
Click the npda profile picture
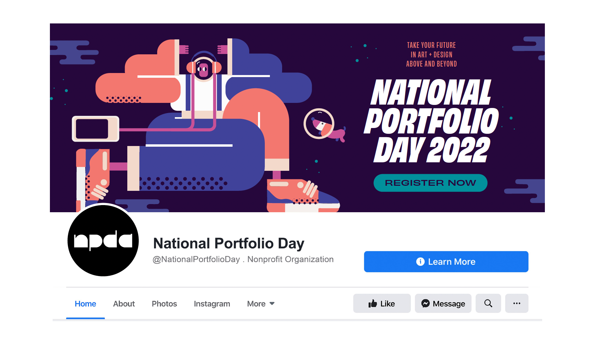103,241
